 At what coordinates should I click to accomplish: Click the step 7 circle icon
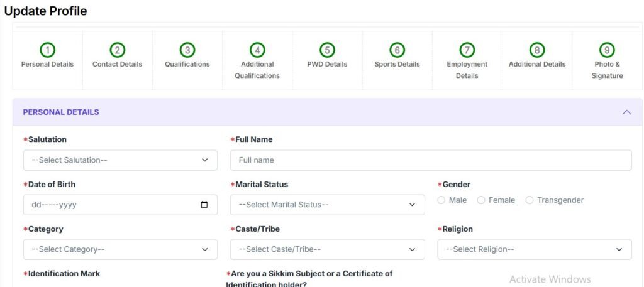[x=467, y=50]
